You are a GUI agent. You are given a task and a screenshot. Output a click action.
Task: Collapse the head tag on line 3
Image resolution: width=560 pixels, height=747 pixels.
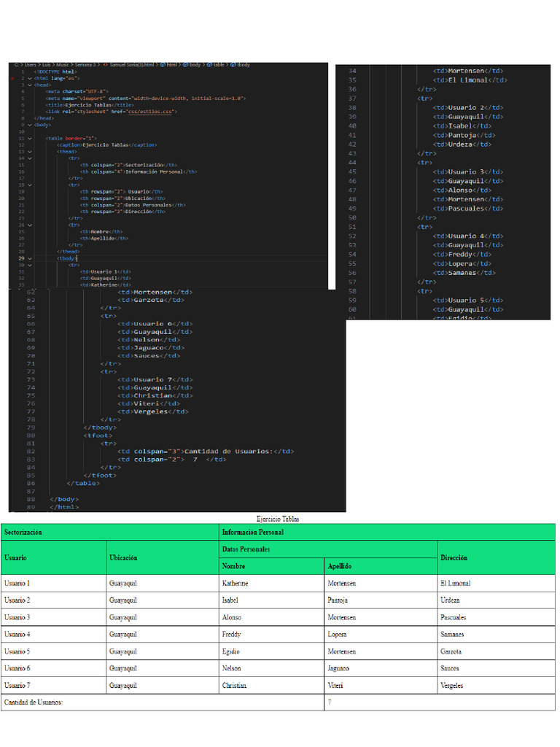coord(30,85)
